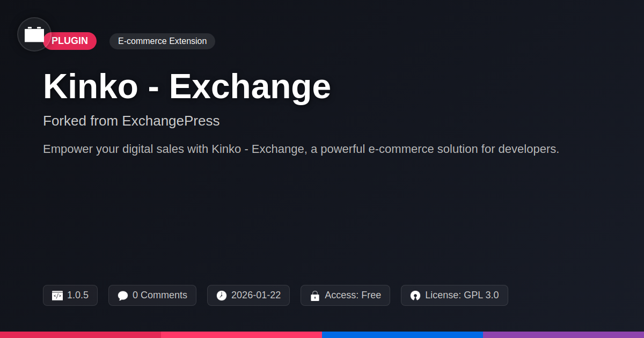Screen dimensions: 644x338
Task: Click the speech bubble comments icon
Action: [x=123, y=296]
